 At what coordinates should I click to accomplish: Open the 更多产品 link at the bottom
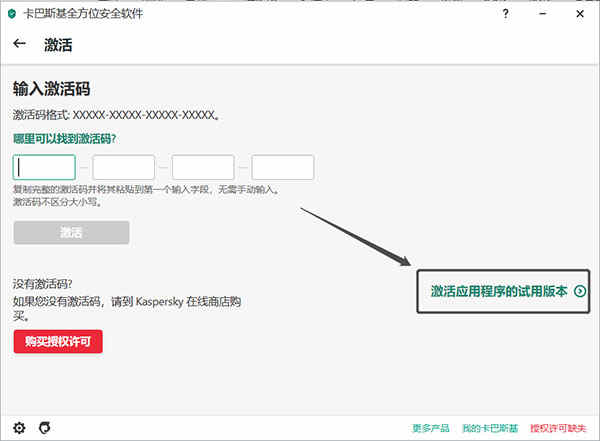[431, 428]
